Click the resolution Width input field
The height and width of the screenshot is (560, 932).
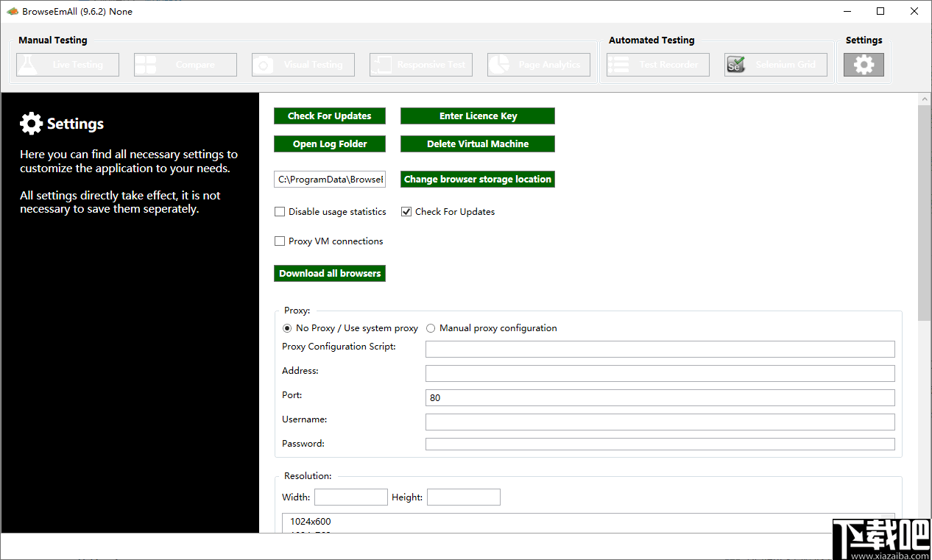pyautogui.click(x=350, y=497)
